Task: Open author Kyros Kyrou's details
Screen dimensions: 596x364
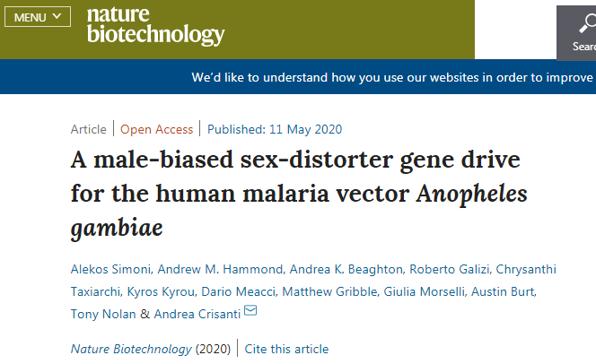Action: 161,291
